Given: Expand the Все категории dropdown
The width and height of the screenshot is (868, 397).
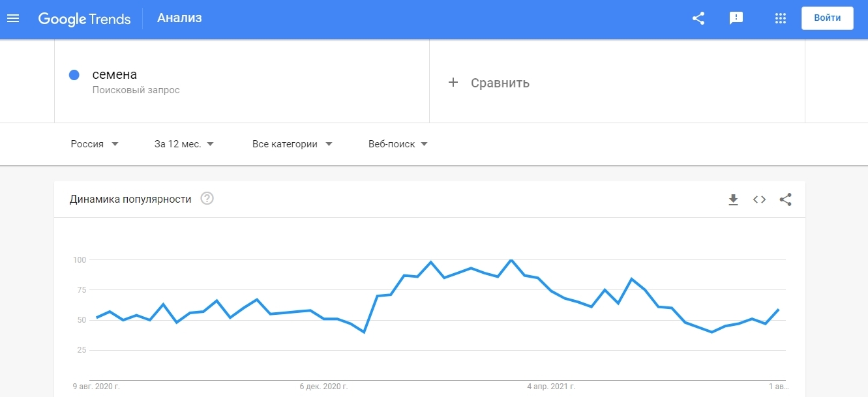Looking at the screenshot, I should (292, 144).
